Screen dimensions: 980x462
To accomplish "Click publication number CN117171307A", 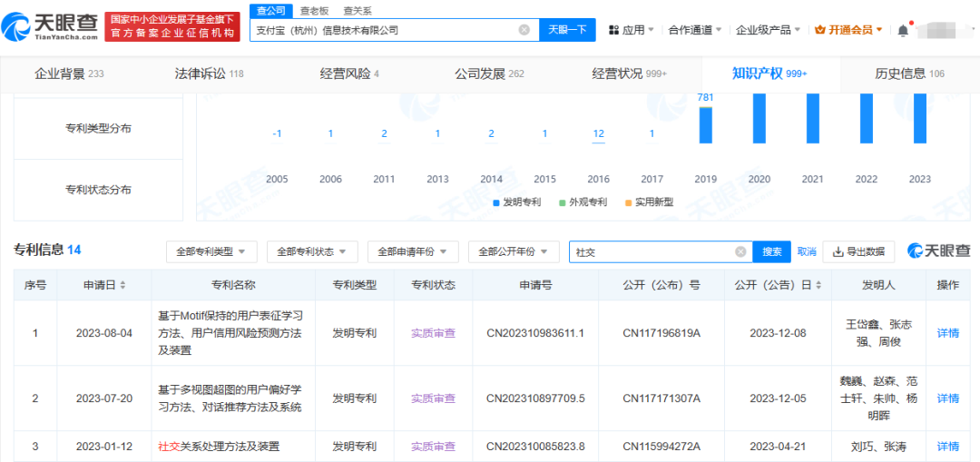I will point(661,398).
